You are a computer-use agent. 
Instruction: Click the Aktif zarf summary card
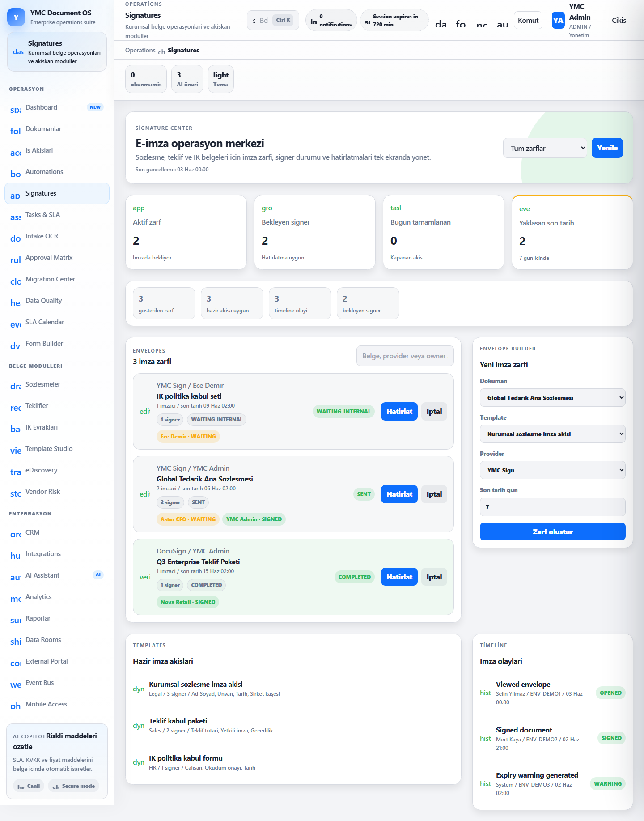coord(186,232)
